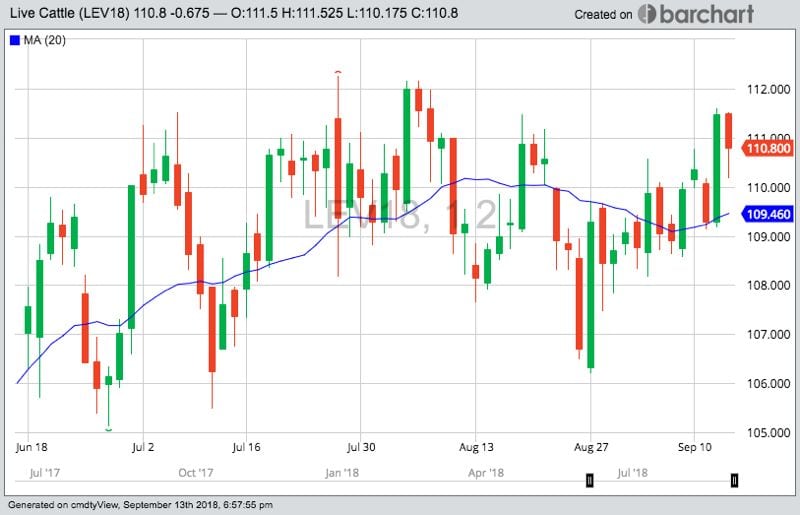The image size is (800, 515).
Task: Click the red high marker above the tallest wick
Action: click(x=338, y=72)
